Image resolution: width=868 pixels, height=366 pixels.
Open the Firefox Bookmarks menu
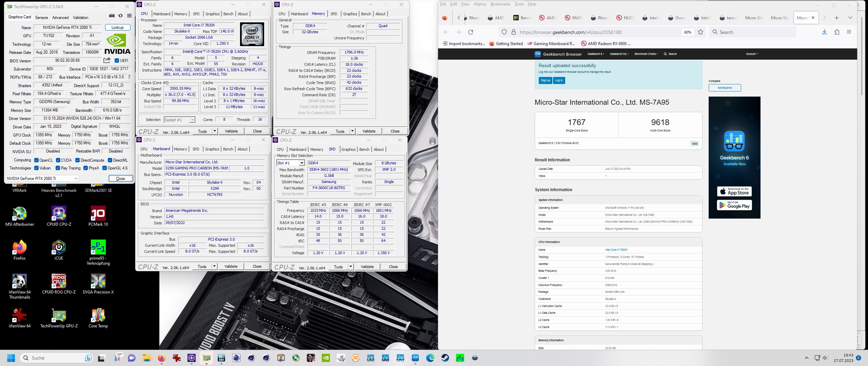pos(500,4)
